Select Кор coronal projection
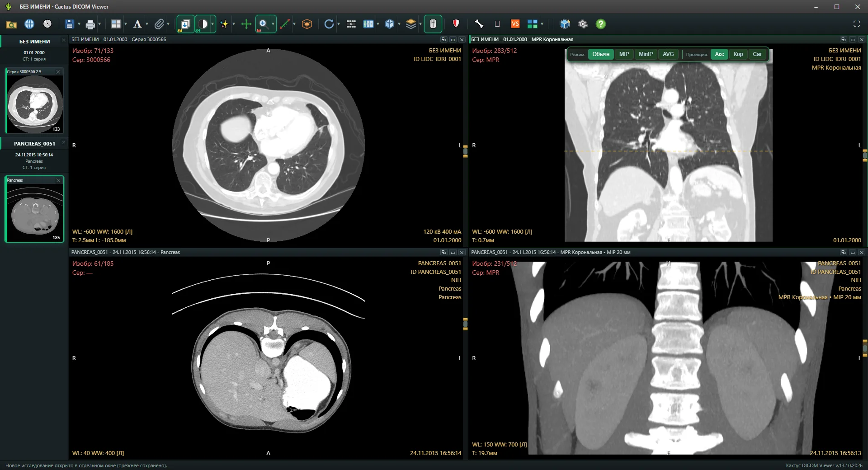Image resolution: width=868 pixels, height=470 pixels. pos(738,54)
